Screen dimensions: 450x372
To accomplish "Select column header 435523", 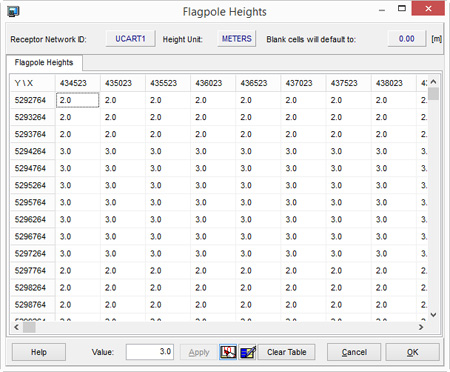I will pyautogui.click(x=168, y=83).
